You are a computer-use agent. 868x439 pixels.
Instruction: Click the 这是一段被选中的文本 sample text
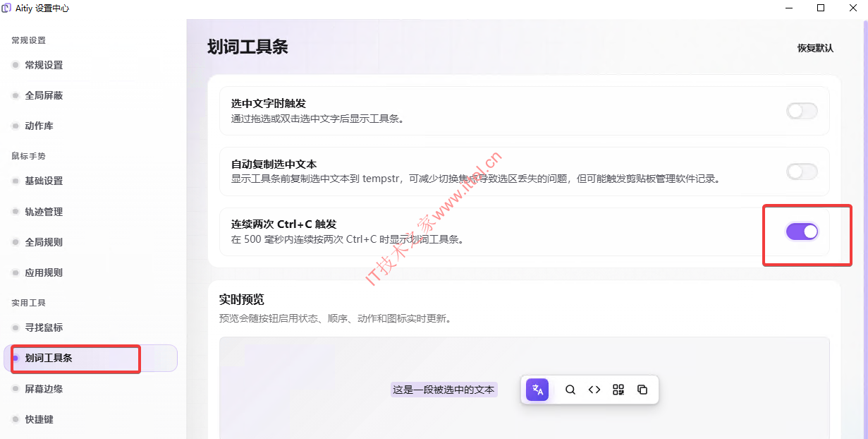pyautogui.click(x=444, y=390)
